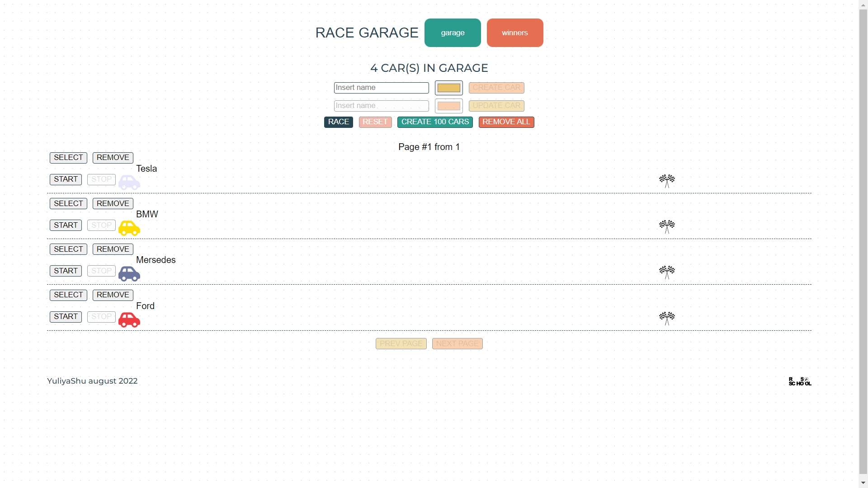Switch to the garage view
This screenshot has height=488, width=868.
tap(453, 33)
